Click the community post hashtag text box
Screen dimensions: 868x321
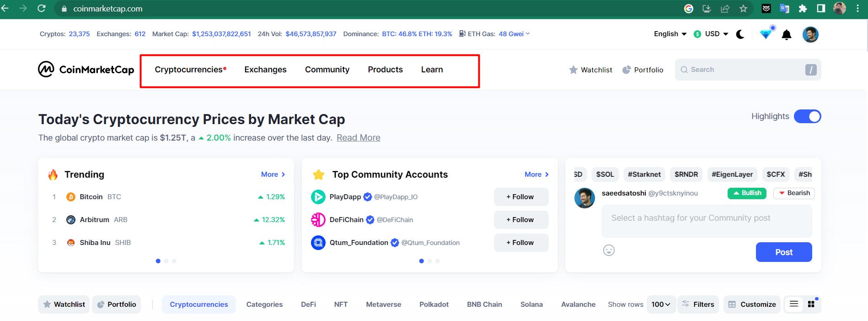coord(707,221)
